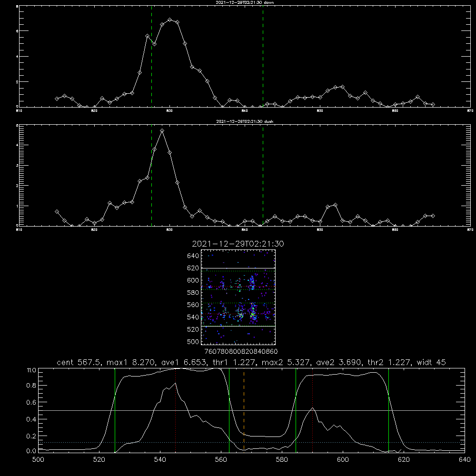Select the heatmap title 2021-12-29T02:21:30
The image size is (476, 476).
pyautogui.click(x=238, y=244)
